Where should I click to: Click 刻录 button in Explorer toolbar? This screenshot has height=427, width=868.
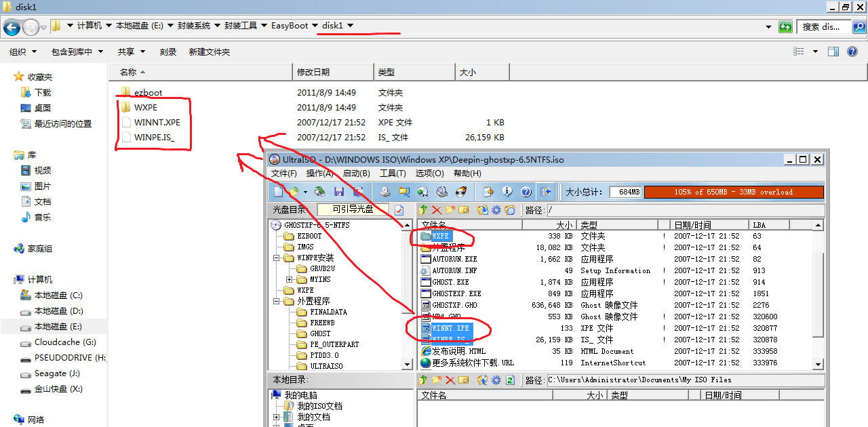[x=168, y=52]
